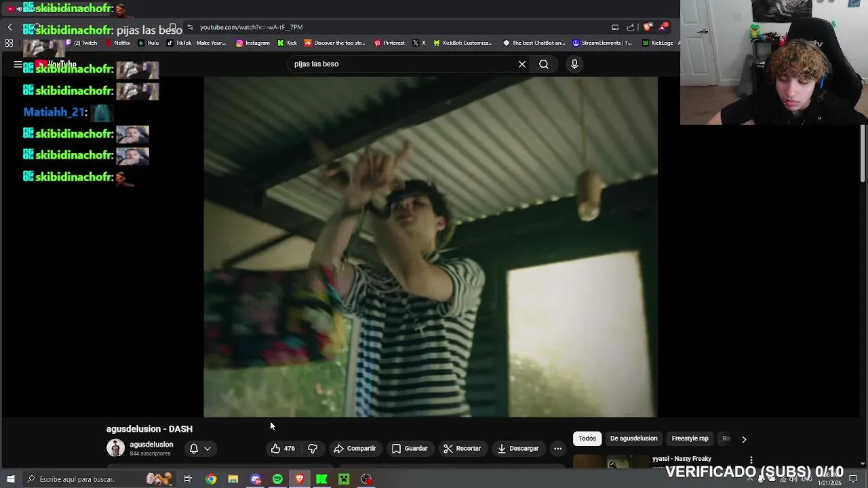
Task: Select the Freestyle rap filter chip
Action: coord(690,439)
